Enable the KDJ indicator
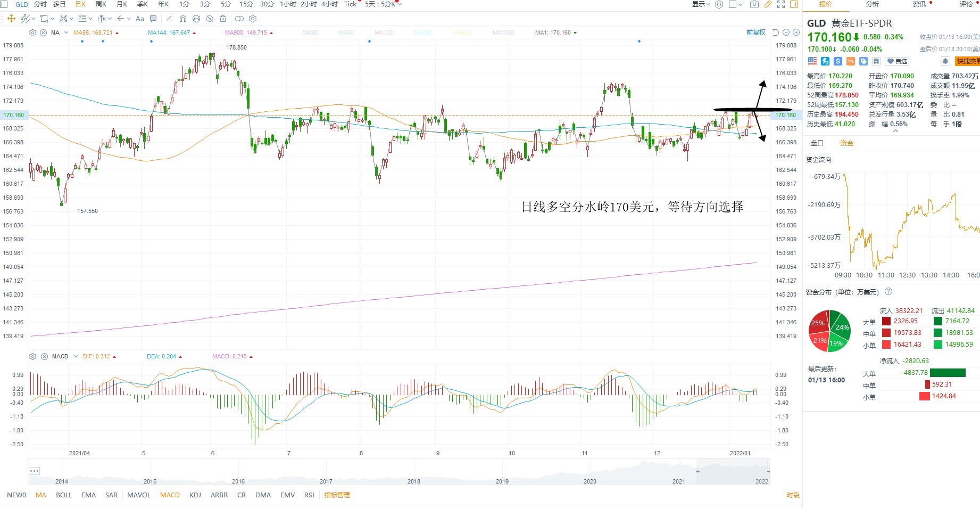This screenshot has width=980, height=508. [x=195, y=495]
